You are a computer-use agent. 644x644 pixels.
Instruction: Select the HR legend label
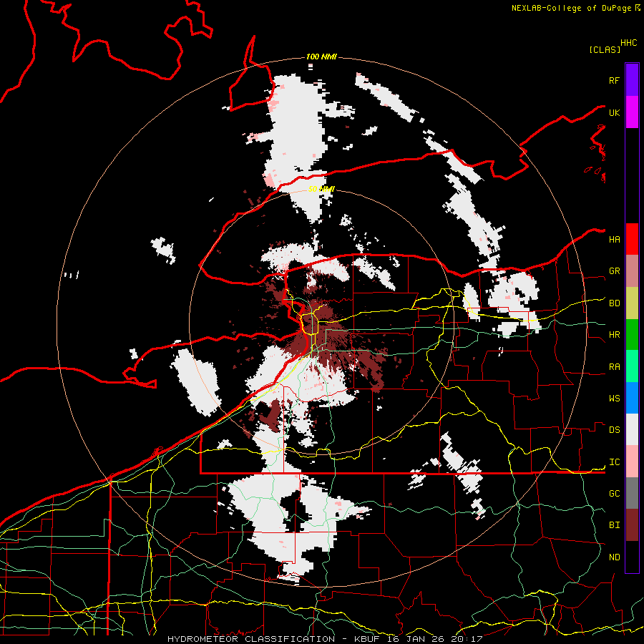614,335
